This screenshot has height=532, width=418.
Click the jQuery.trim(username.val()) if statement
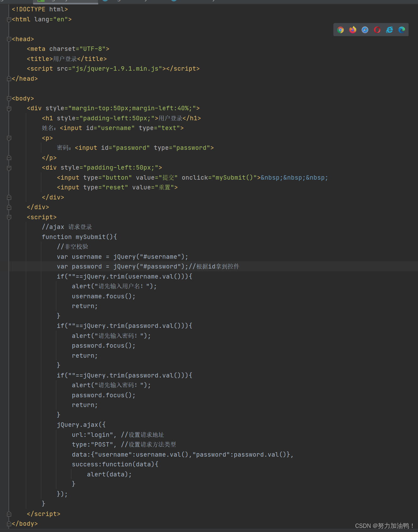pyautogui.click(x=125, y=277)
